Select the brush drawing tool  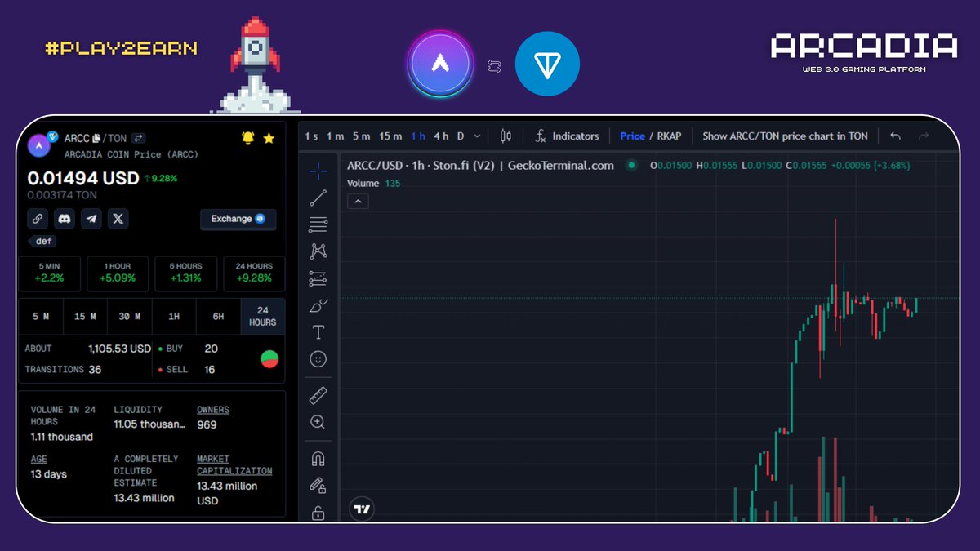(318, 305)
